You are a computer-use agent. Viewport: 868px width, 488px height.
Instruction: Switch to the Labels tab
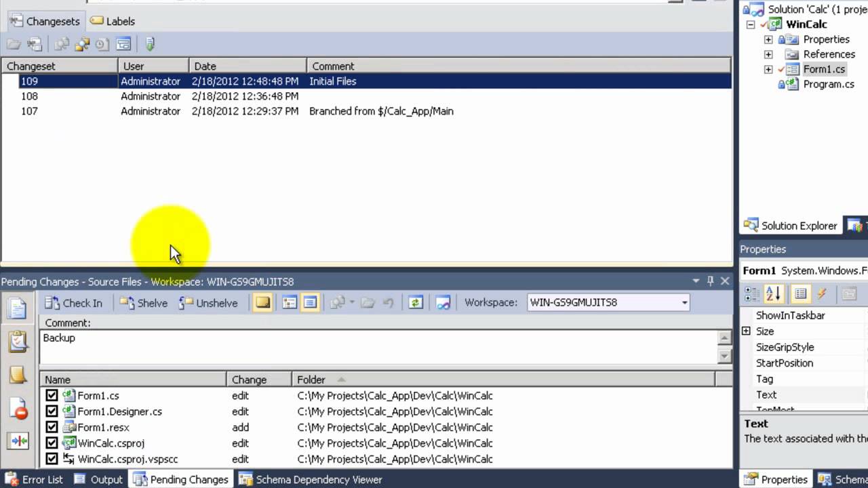pyautogui.click(x=113, y=21)
